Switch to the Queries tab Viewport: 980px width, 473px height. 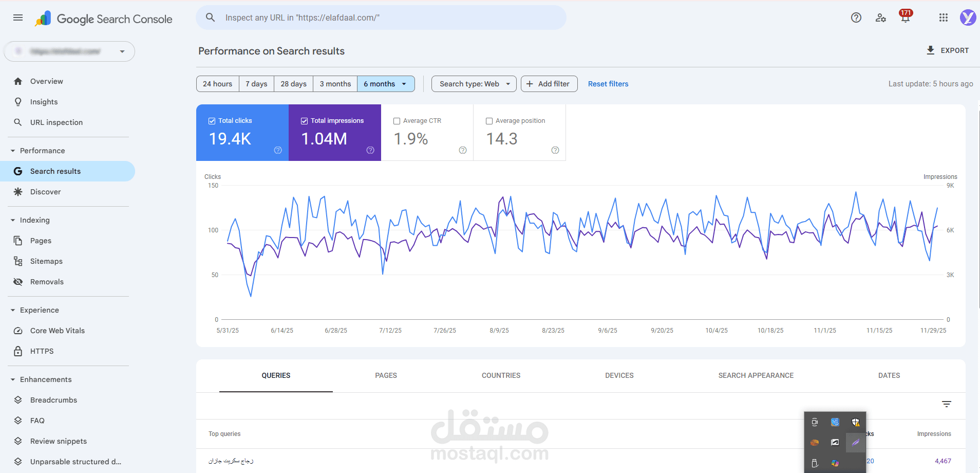[x=276, y=376]
